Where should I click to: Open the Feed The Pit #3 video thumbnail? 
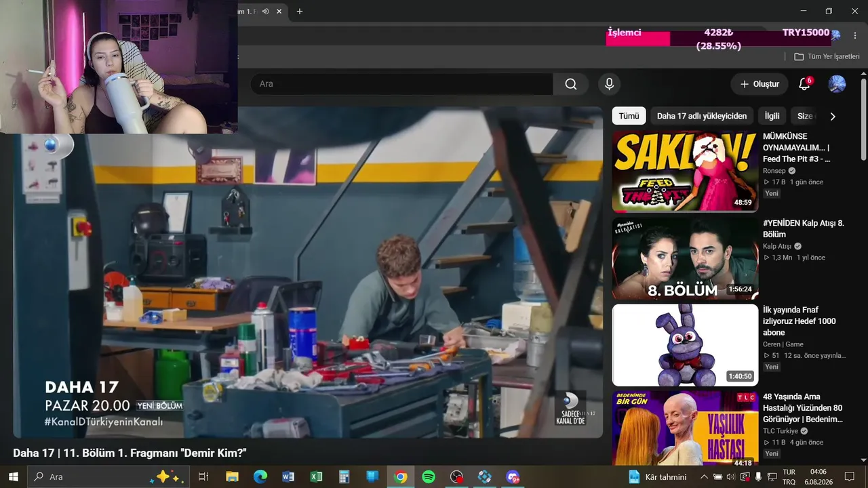[685, 171]
